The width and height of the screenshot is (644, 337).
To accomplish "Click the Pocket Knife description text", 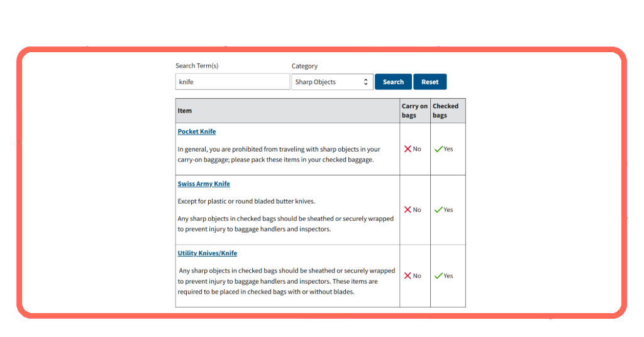I will pyautogui.click(x=279, y=154).
